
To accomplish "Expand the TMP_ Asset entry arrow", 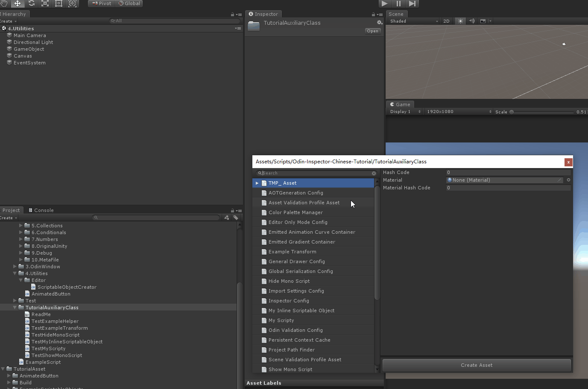I will (x=257, y=183).
